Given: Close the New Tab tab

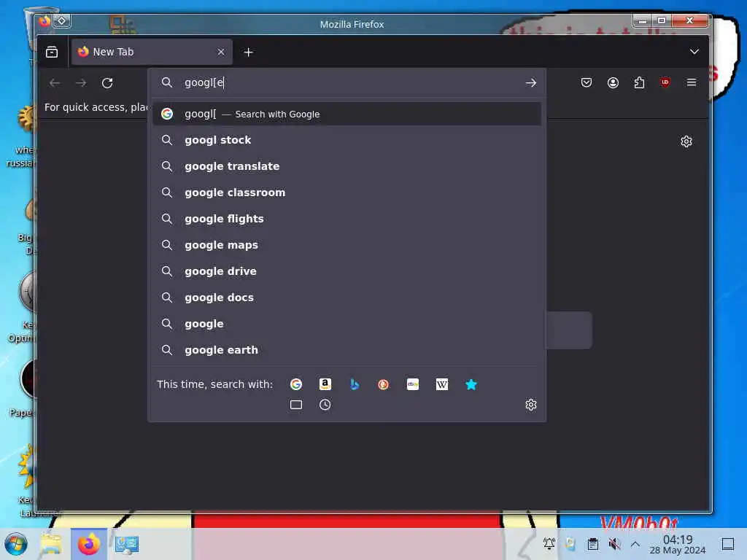Looking at the screenshot, I should [x=220, y=52].
